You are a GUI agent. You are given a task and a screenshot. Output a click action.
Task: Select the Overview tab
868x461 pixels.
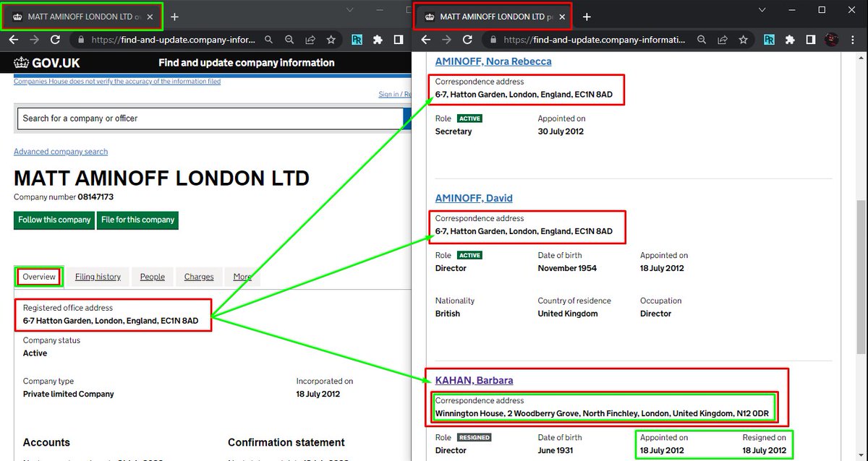(39, 277)
